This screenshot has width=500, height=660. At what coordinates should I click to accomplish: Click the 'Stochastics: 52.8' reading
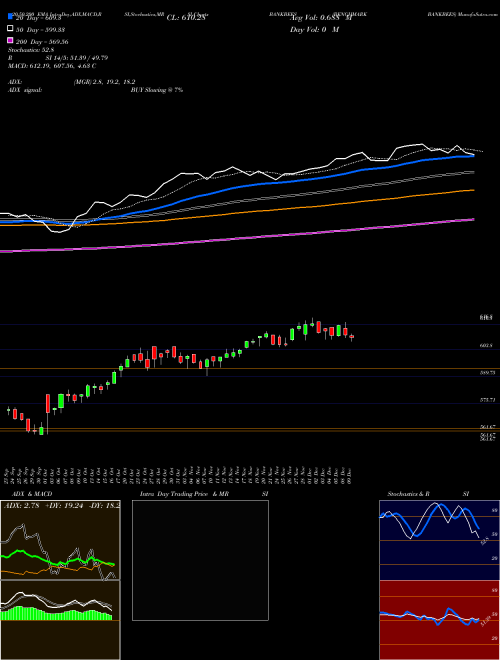tap(31, 50)
